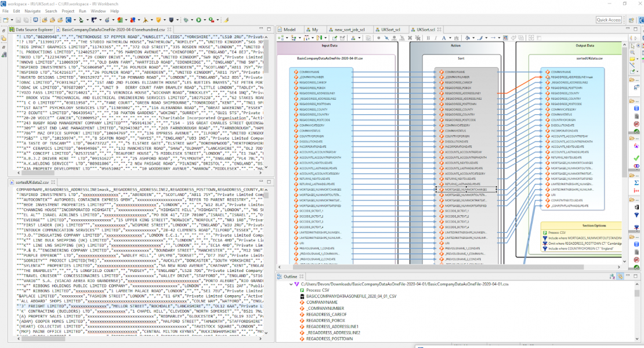Viewport: 644px width, 348px height.
Task: Switch to the Data Source Explorer tab
Action: pyautogui.click(x=31, y=30)
